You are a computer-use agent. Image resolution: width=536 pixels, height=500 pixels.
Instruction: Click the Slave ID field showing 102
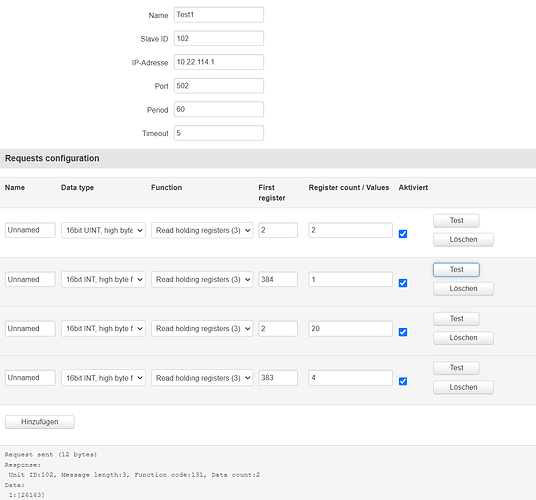(x=219, y=38)
